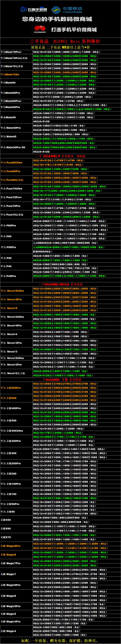Screen dimensions: 121x644
Task: Click the 华为 荣耀200Pro model cell
Action: coord(16,464)
